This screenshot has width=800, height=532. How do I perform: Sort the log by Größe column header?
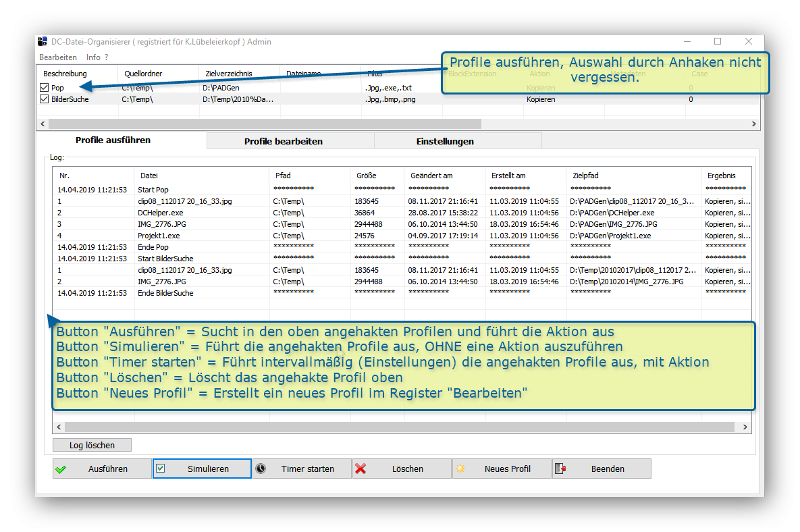coord(367,176)
